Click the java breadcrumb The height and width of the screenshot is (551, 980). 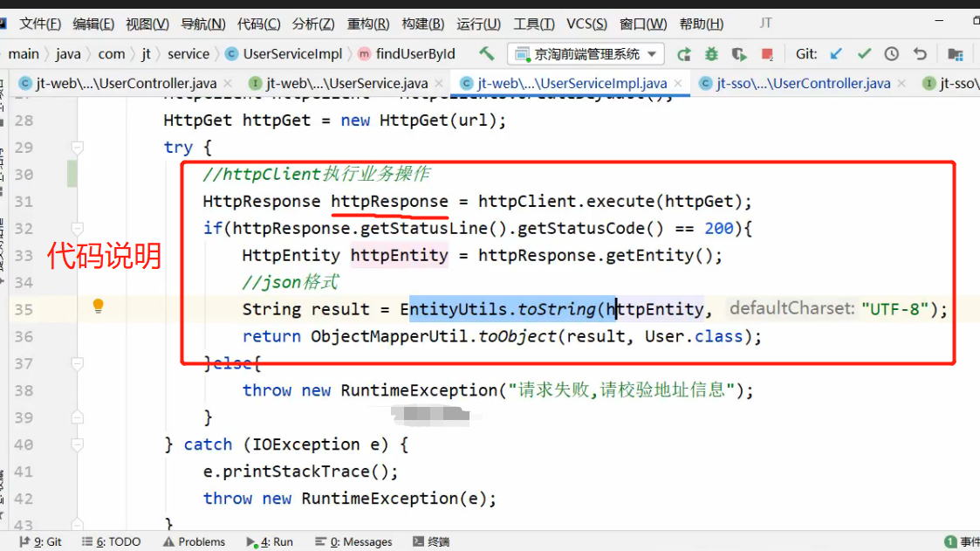(68, 54)
